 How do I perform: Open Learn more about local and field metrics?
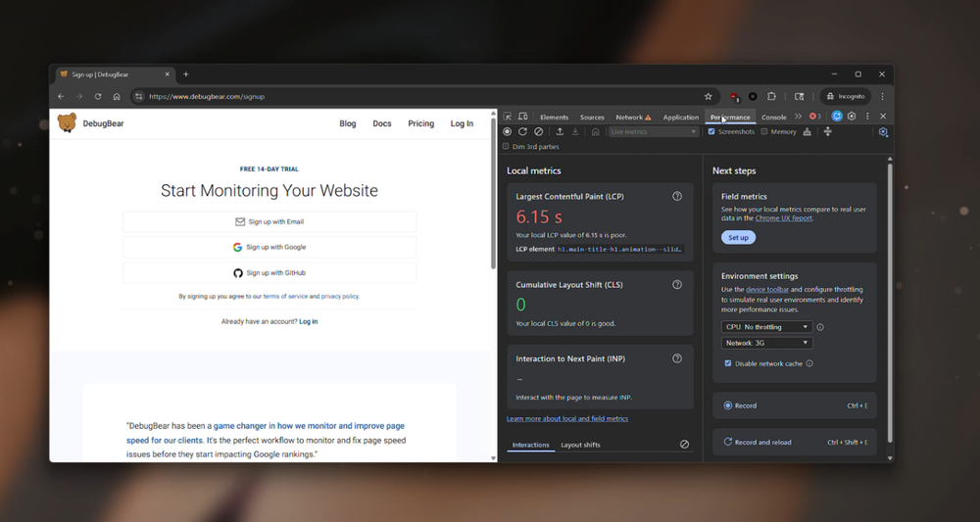click(566, 418)
